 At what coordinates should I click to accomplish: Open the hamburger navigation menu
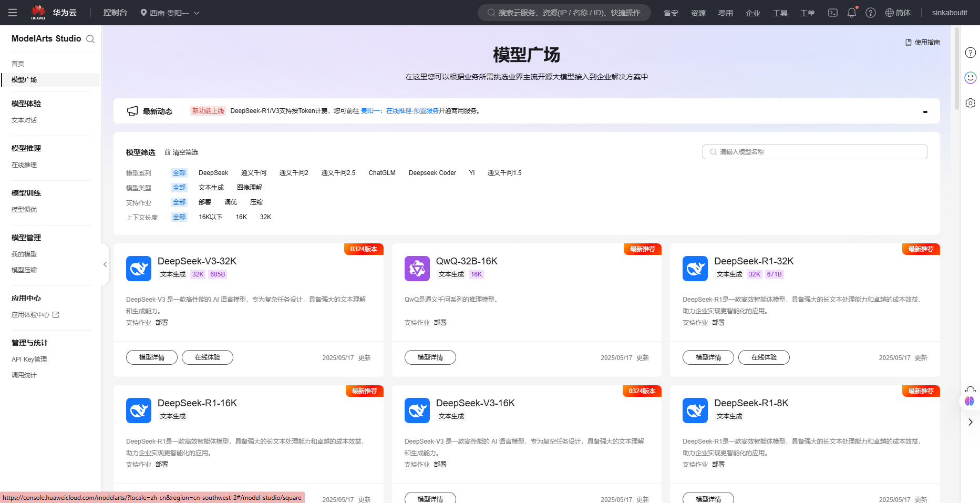tap(13, 13)
